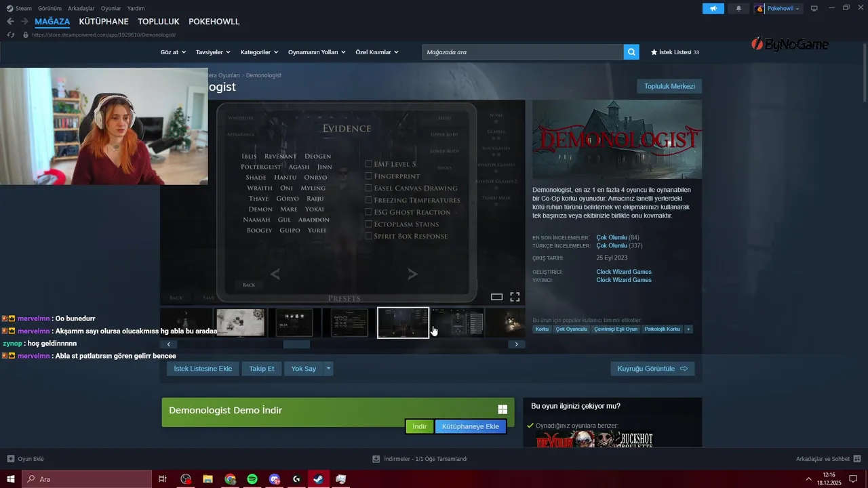Open Çok Olumlu recent reviews link
The height and width of the screenshot is (488, 868).
(x=612, y=237)
